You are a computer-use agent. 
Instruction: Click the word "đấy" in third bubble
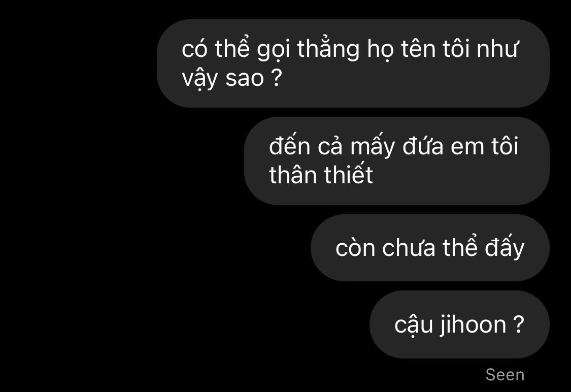click(x=505, y=247)
